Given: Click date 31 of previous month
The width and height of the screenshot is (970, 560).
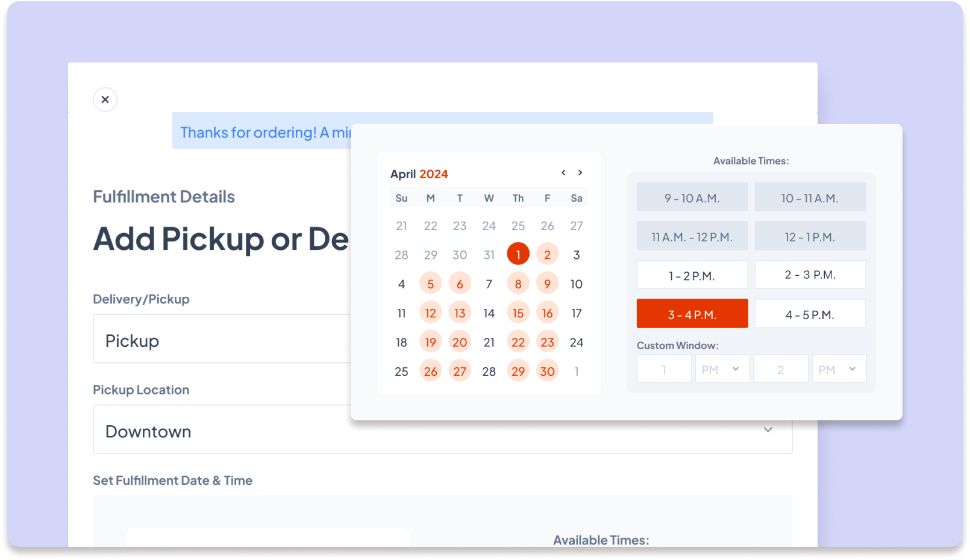Looking at the screenshot, I should pos(489,255).
